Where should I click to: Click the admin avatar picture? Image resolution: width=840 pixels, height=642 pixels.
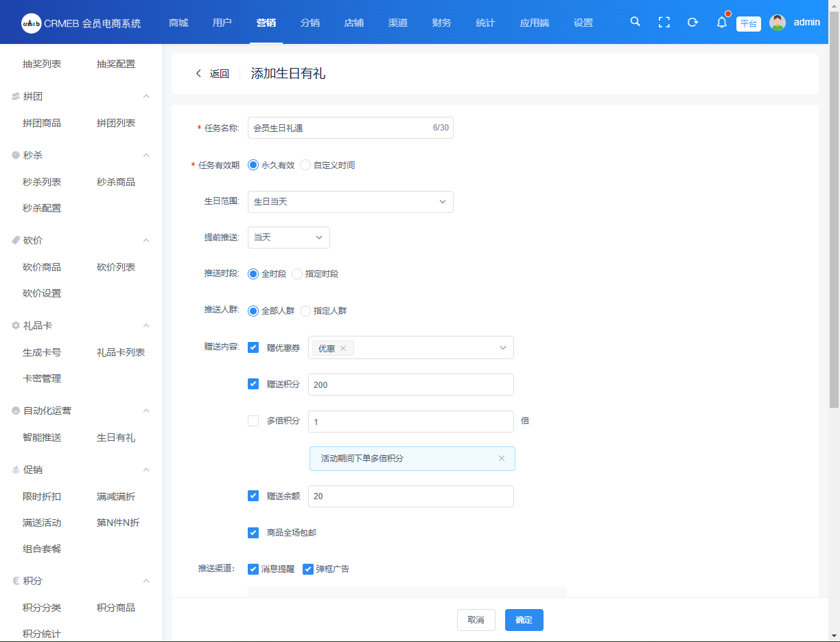(x=777, y=23)
